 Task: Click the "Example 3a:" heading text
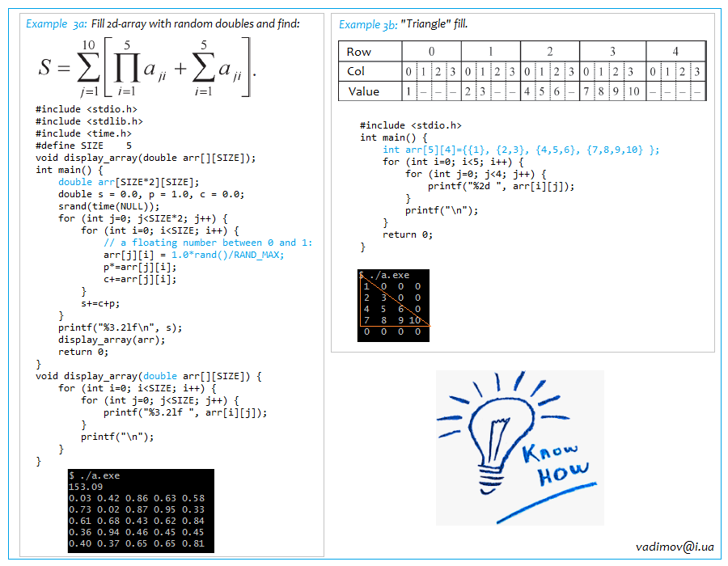click(56, 23)
